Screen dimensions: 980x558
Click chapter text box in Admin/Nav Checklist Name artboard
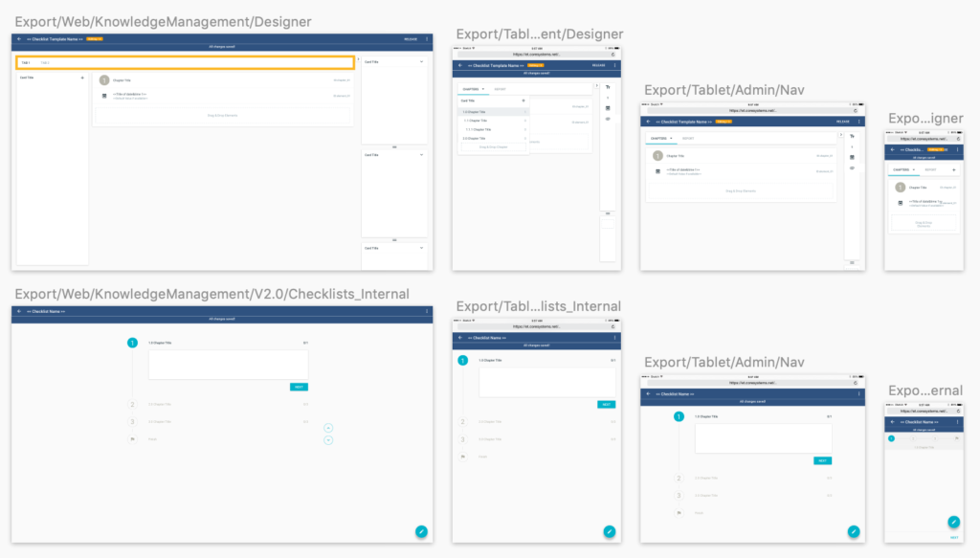(x=763, y=438)
